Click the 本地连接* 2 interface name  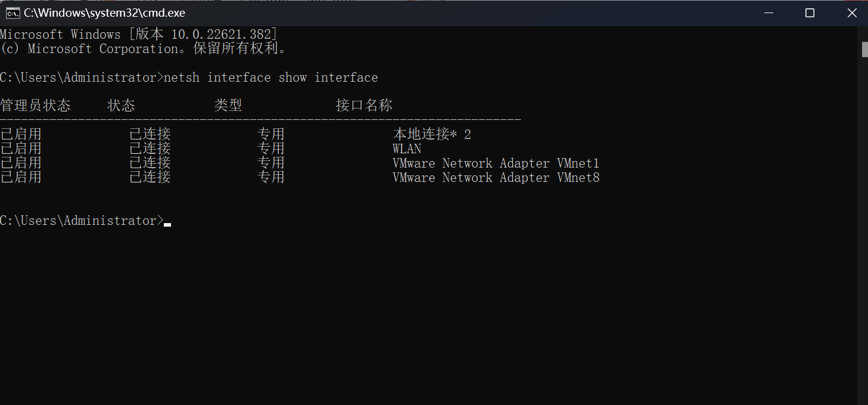pos(432,134)
